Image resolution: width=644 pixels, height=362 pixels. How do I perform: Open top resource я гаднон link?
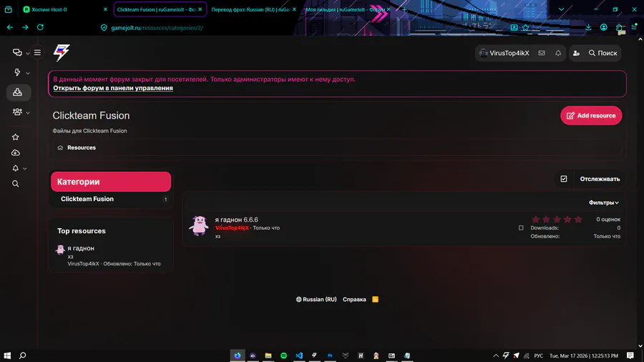click(81, 248)
